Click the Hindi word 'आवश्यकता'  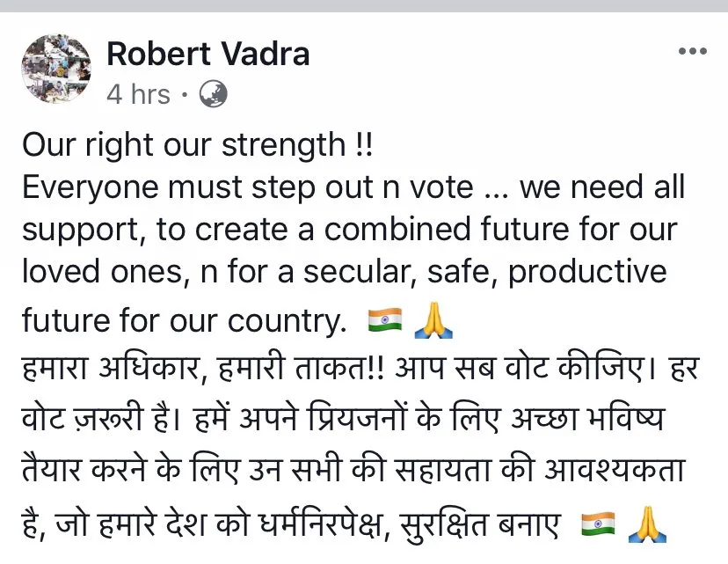pos(615,469)
